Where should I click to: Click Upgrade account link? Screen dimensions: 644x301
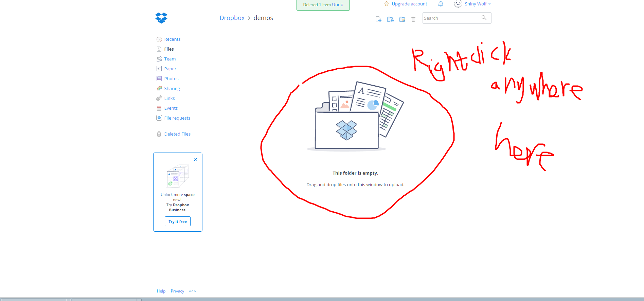[x=409, y=4]
